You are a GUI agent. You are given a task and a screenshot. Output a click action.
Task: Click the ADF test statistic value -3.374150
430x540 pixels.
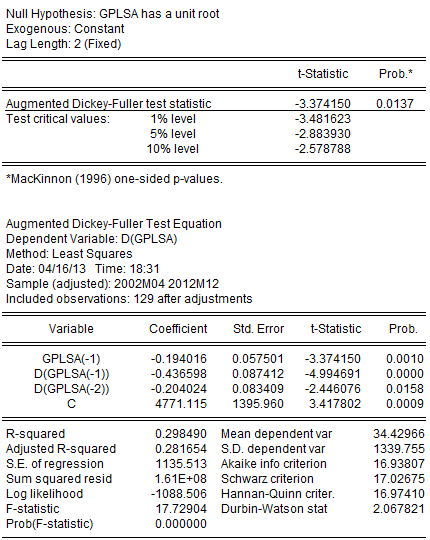(323, 104)
